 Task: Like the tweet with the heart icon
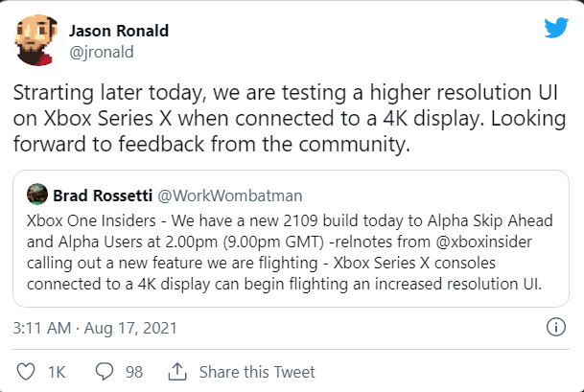27,371
